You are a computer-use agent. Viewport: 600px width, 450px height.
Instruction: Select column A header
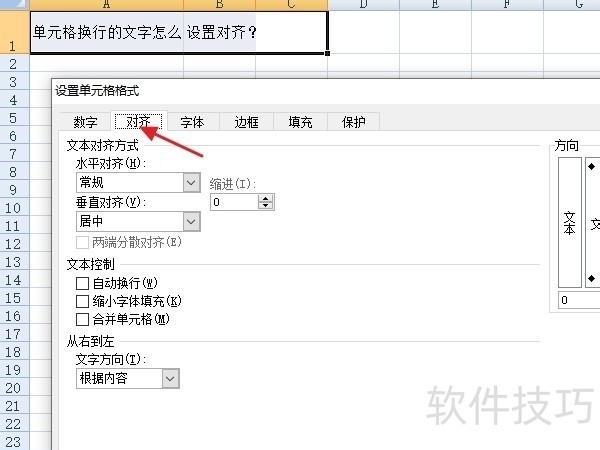click(x=106, y=4)
